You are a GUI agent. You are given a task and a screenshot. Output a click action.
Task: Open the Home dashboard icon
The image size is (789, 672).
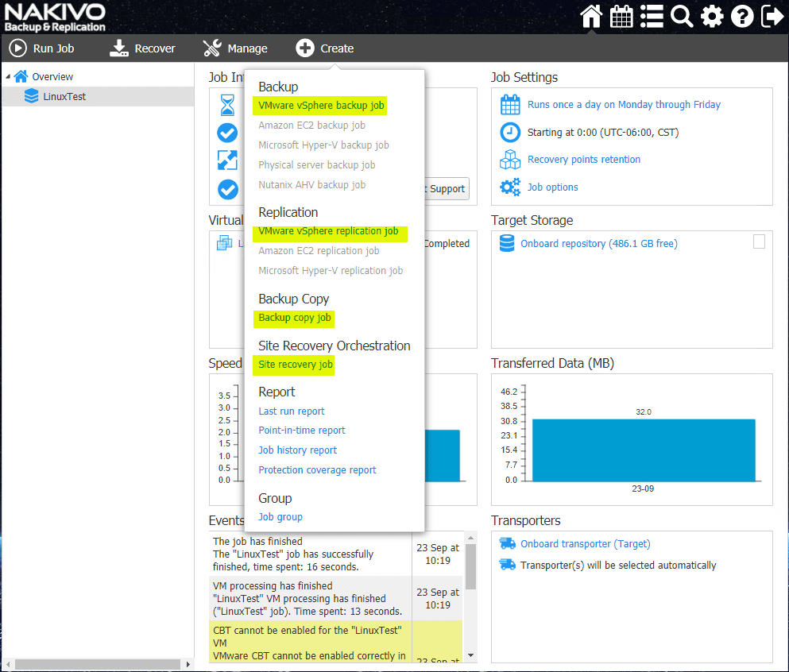click(x=590, y=17)
